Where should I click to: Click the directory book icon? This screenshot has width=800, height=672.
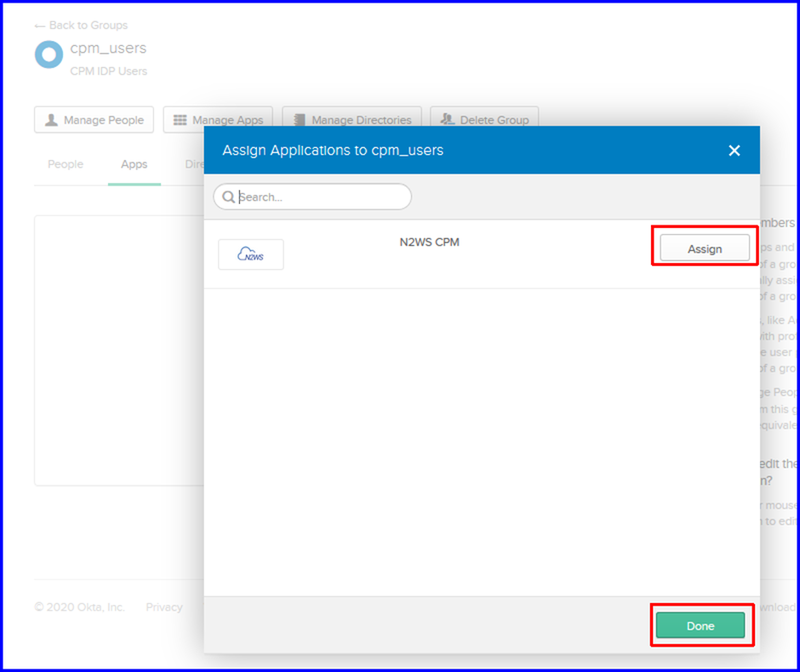click(x=300, y=120)
